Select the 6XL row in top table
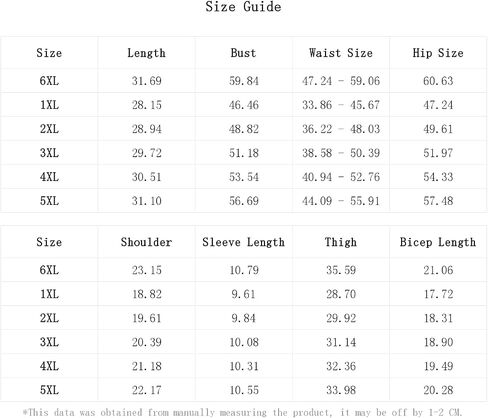The image size is (488, 418). click(x=244, y=81)
